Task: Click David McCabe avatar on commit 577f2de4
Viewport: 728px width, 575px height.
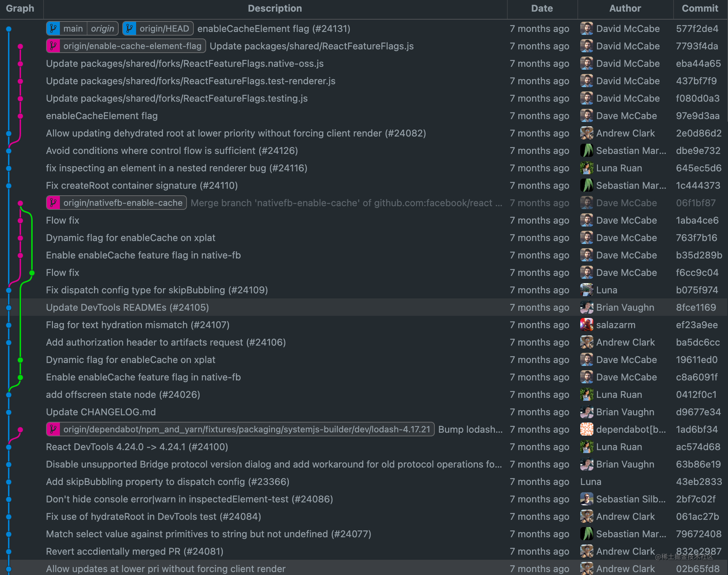Action: 587,29
